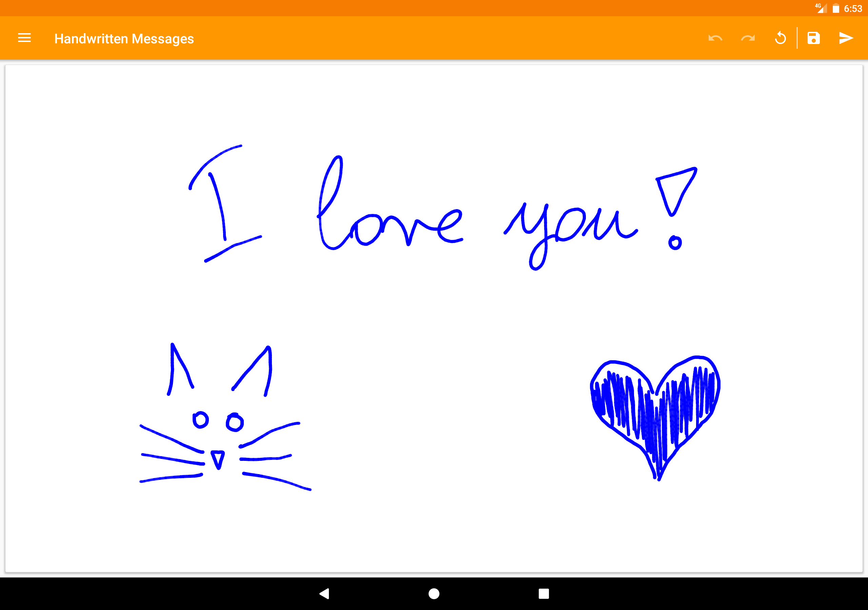Tap the Handwritten Messages title
Screen dimensions: 868x610
click(124, 39)
